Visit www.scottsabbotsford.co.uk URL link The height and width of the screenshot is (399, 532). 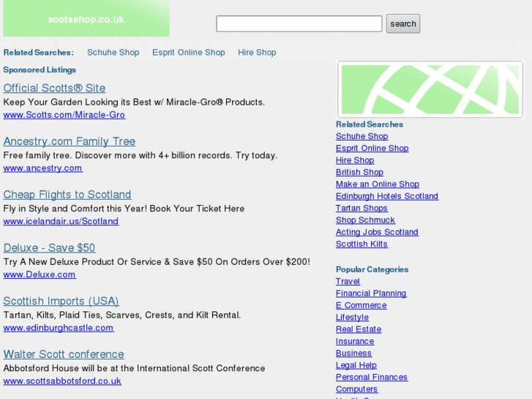(x=62, y=381)
